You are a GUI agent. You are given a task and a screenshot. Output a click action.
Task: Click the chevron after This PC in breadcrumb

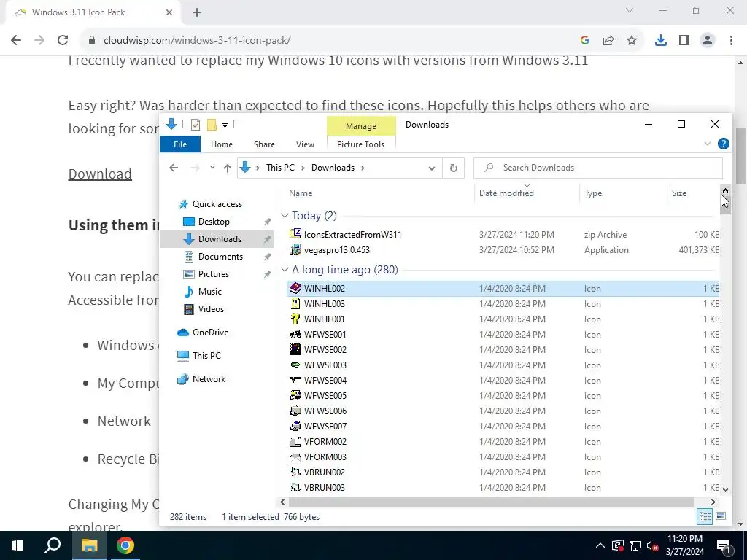coord(304,168)
